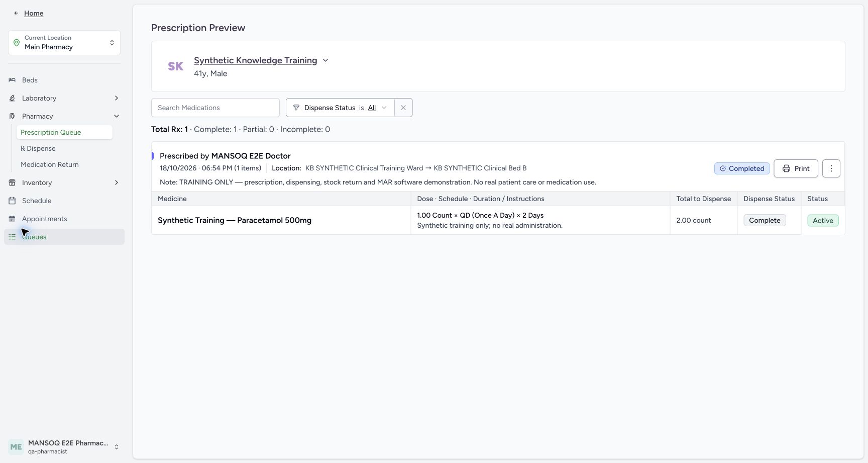The image size is (868, 463).
Task: Print the prescription
Action: pyautogui.click(x=796, y=168)
